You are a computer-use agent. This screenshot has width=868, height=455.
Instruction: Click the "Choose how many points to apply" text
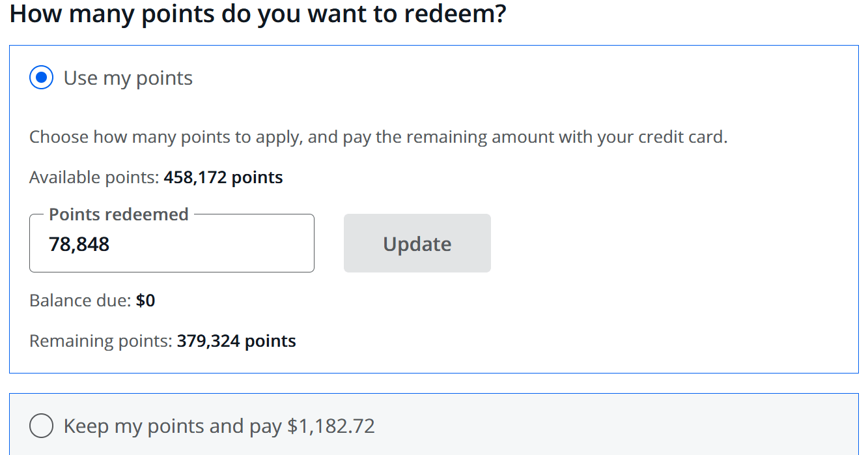tap(166, 138)
